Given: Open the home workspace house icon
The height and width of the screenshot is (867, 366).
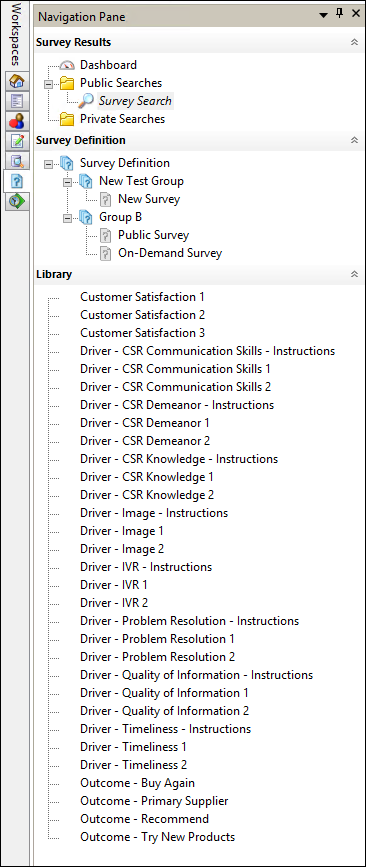Looking at the screenshot, I should pyautogui.click(x=17, y=82).
